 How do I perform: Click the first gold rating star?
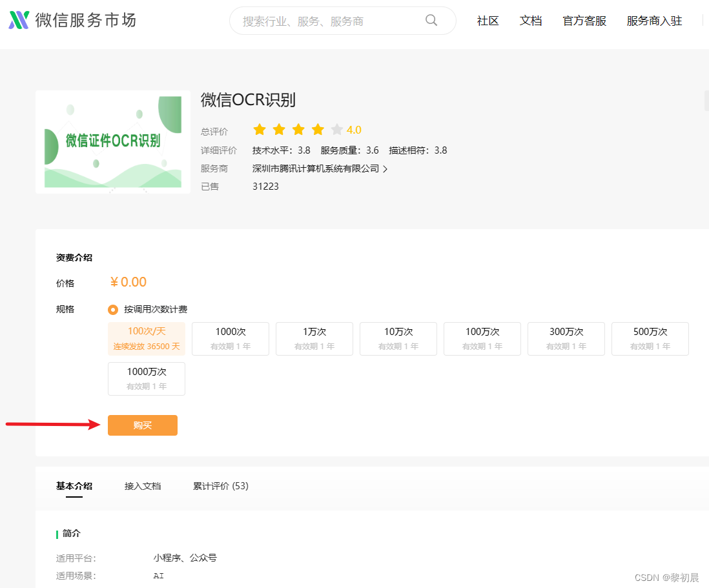pyautogui.click(x=260, y=130)
